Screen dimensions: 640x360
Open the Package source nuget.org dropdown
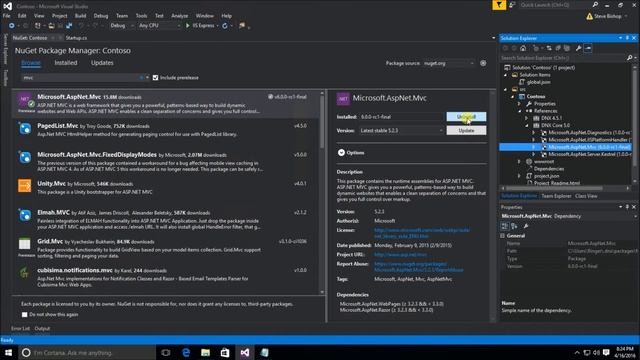(449, 63)
